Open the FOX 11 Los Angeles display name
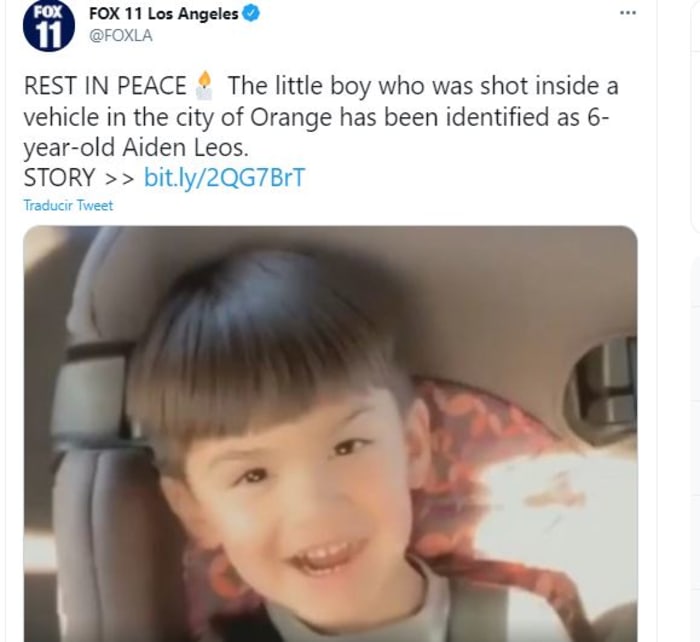Screen dimensions: 700x642 (x=164, y=14)
